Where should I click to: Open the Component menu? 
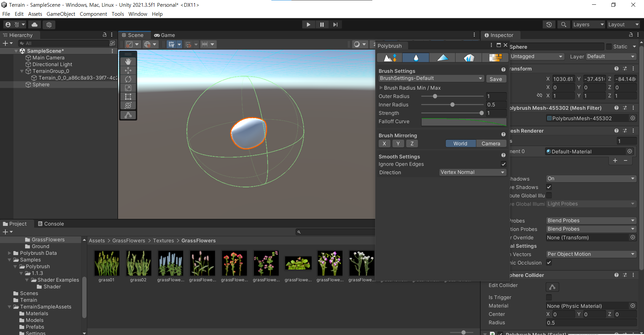point(93,14)
